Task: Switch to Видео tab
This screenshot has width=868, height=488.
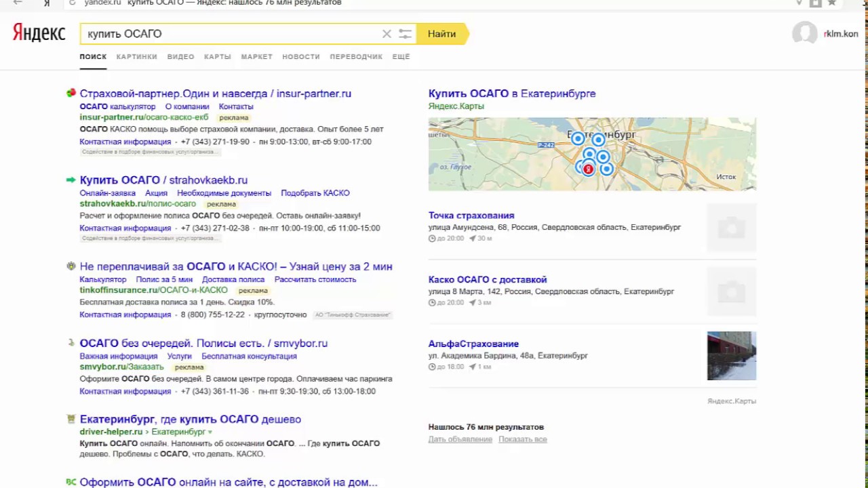Action: 180,57
